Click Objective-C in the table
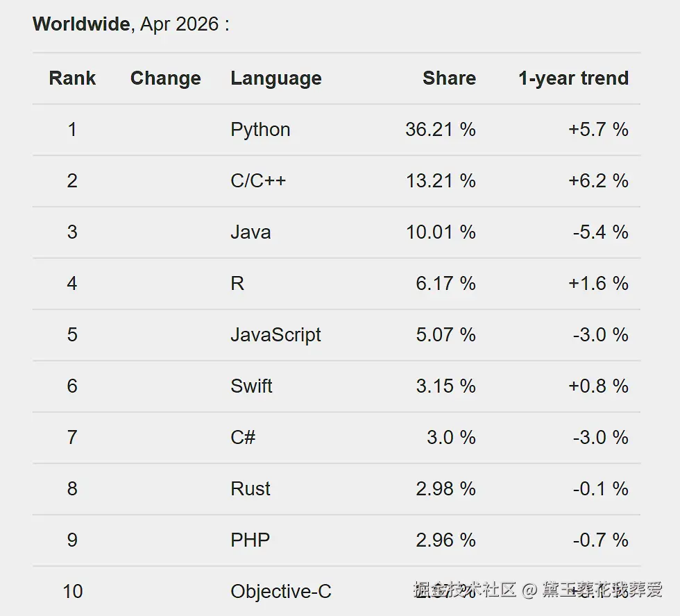Image resolution: width=680 pixels, height=616 pixels. click(280, 591)
